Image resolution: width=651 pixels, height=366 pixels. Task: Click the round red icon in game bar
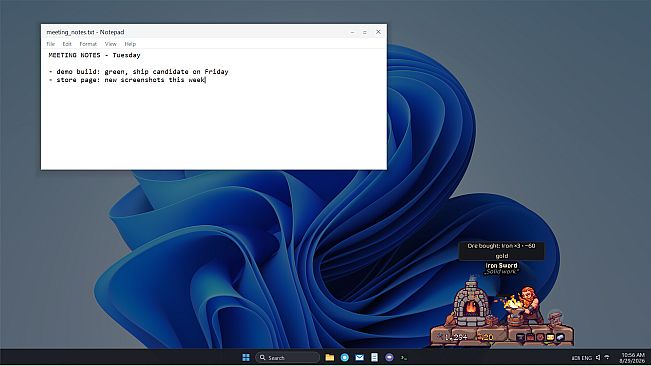click(x=541, y=337)
